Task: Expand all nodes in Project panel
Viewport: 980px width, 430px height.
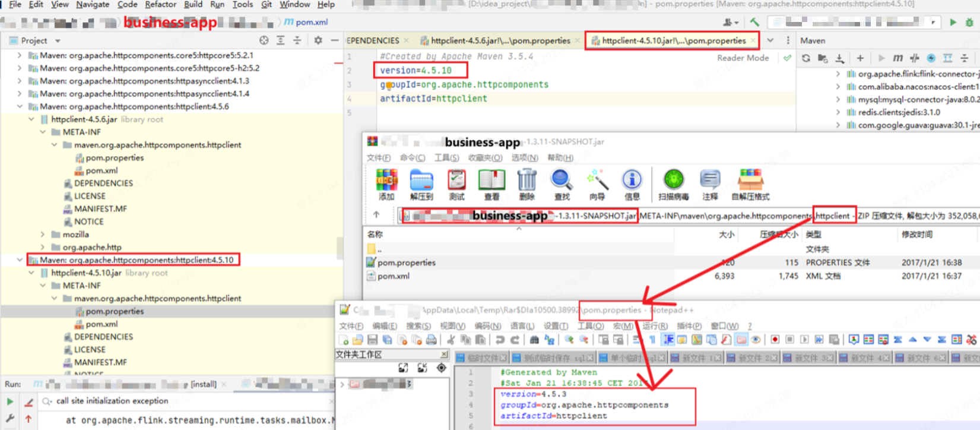Action: (281, 40)
